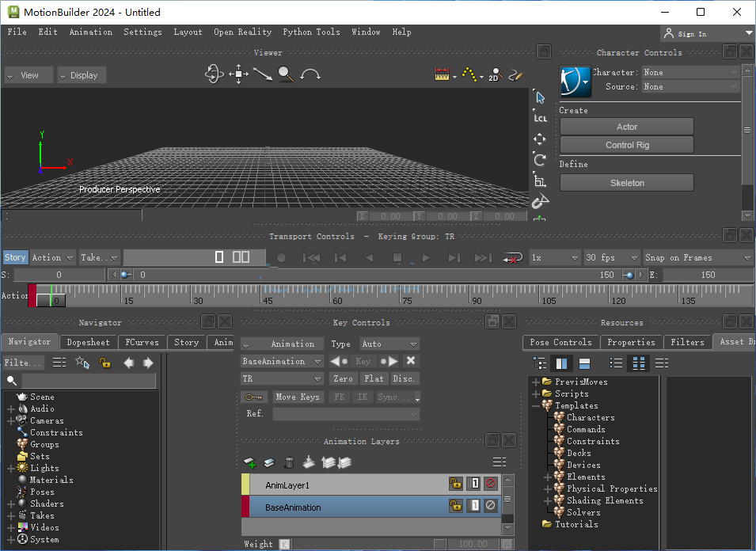Delete the selected animation layer with trash icon
The image size is (756, 551).
[289, 463]
